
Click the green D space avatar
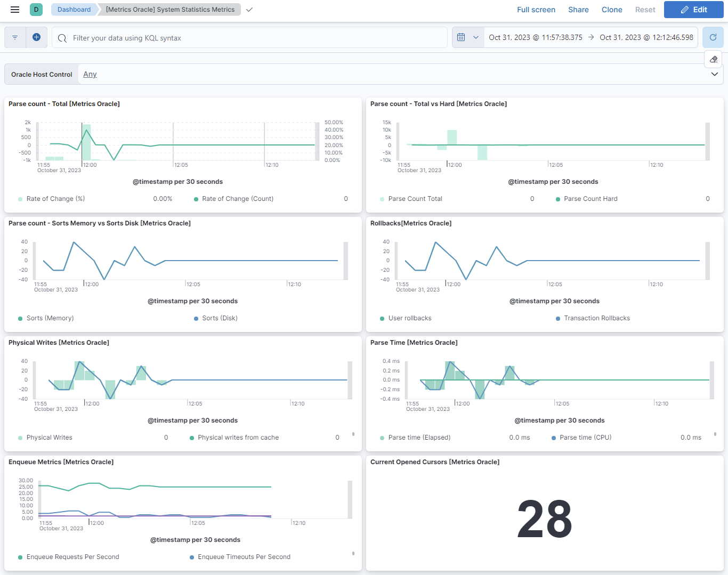(x=36, y=10)
